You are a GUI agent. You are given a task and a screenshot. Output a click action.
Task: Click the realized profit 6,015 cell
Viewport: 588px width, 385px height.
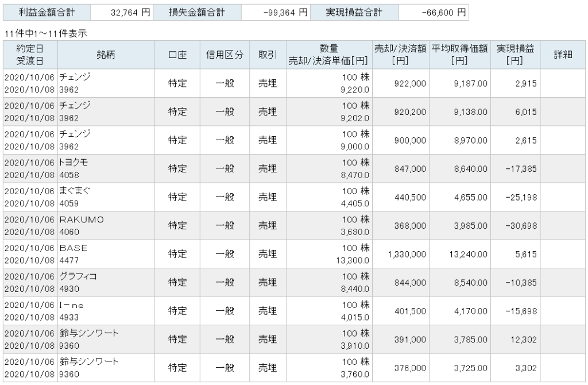click(515, 112)
